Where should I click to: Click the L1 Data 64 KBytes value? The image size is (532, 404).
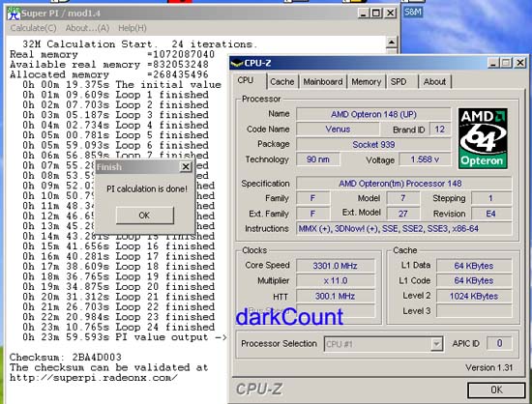[x=474, y=266]
